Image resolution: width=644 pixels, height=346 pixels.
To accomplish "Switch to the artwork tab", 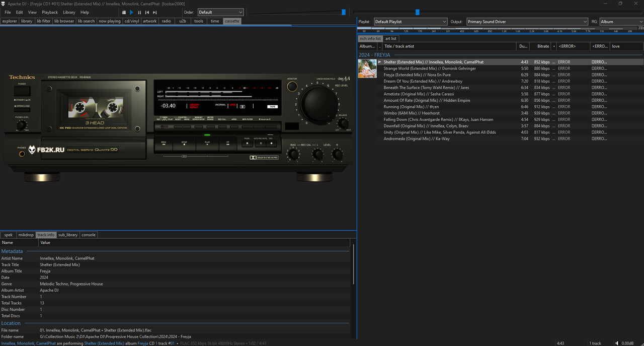I will 150,21.
